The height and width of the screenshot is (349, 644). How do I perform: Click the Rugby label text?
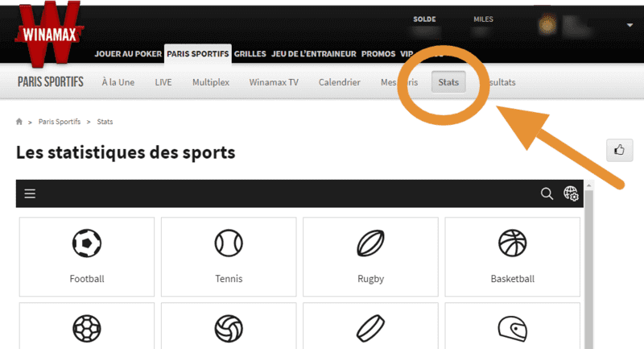[370, 279]
